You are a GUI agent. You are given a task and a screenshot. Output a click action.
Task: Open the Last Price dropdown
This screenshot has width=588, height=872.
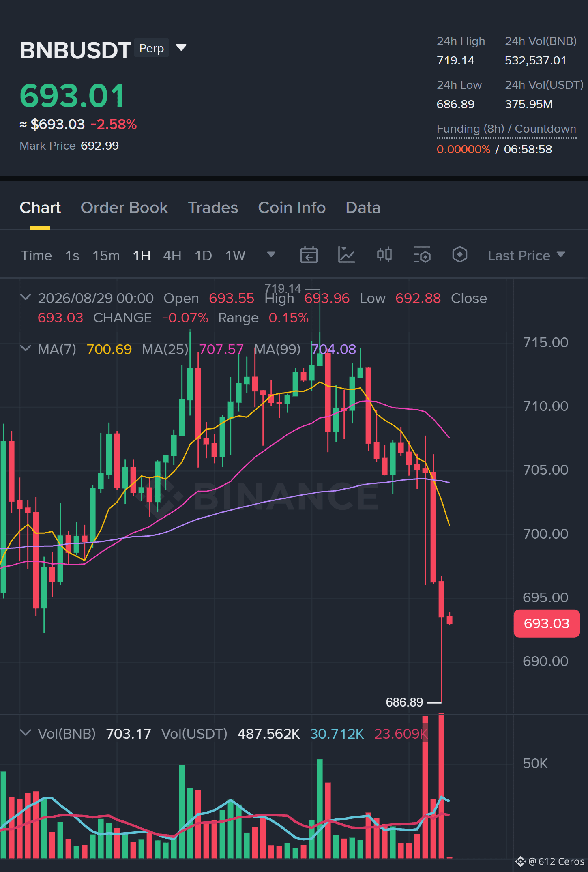526,256
